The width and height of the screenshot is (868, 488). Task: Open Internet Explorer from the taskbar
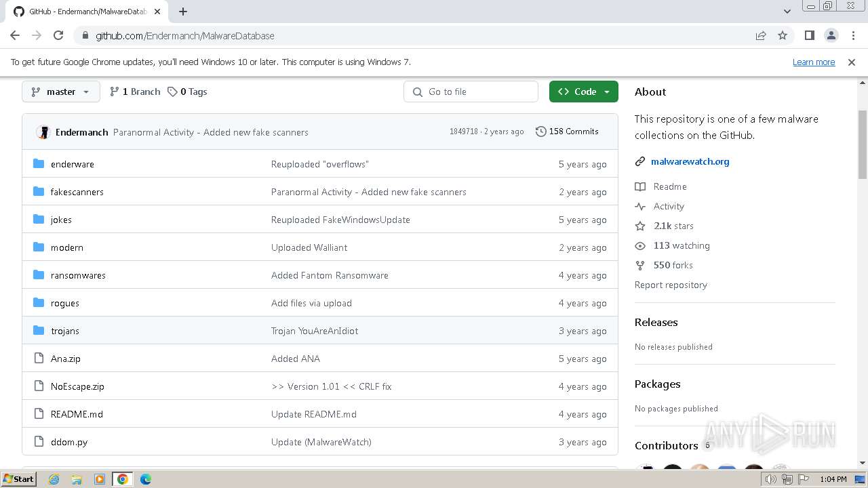(x=54, y=479)
